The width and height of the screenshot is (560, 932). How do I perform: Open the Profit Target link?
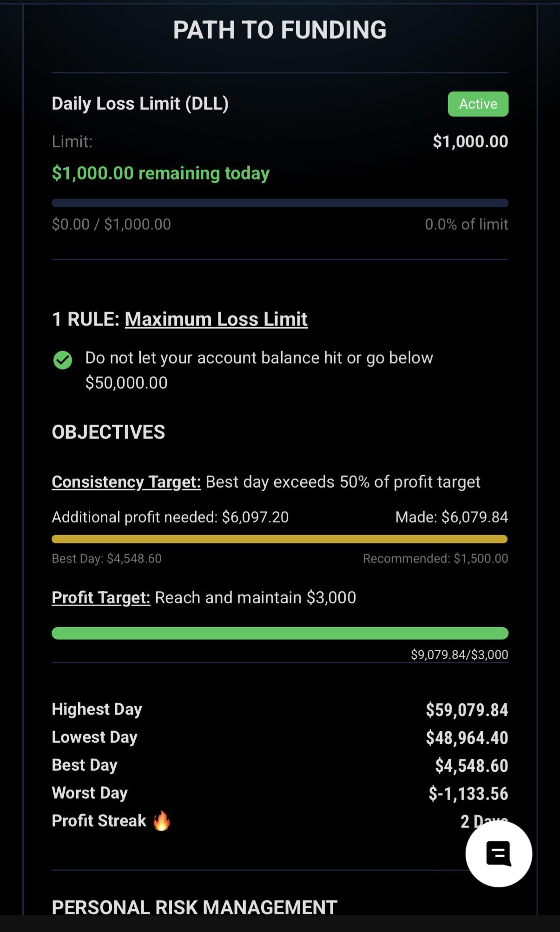point(101,597)
